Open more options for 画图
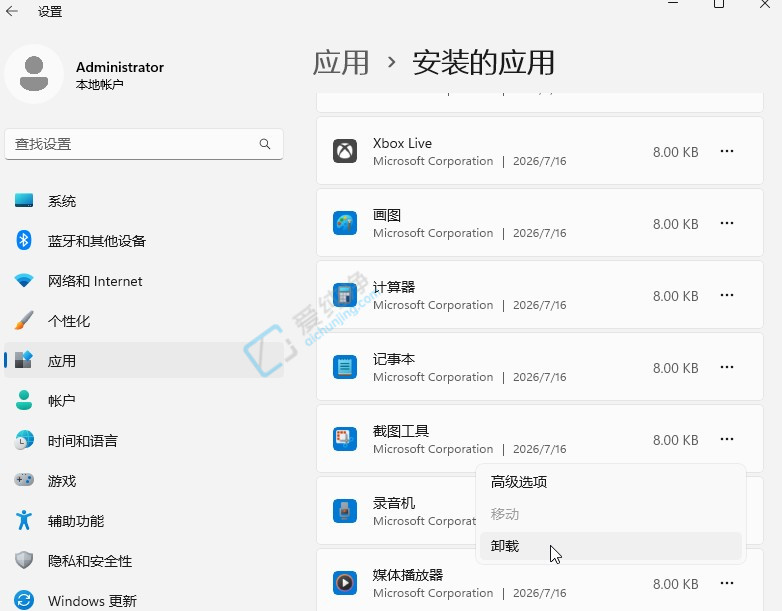The width and height of the screenshot is (782, 611). pyautogui.click(x=727, y=223)
